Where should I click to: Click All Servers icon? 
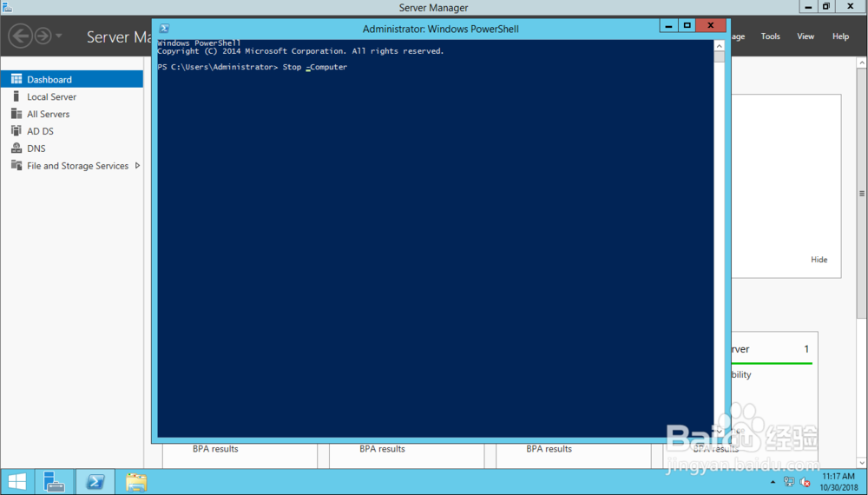click(16, 114)
